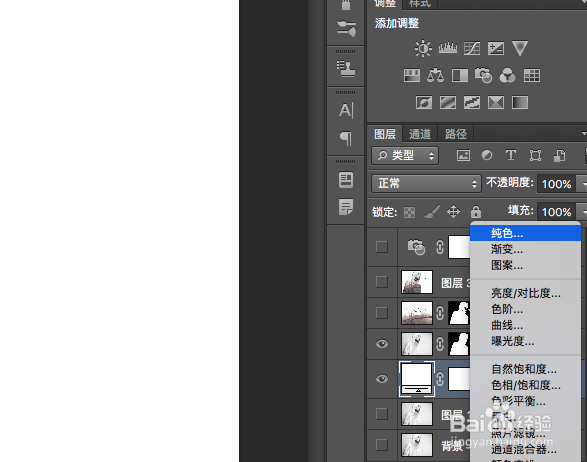Add a Color Balance adjustment via scales icon
This screenshot has width=587, height=462.
(x=435, y=75)
